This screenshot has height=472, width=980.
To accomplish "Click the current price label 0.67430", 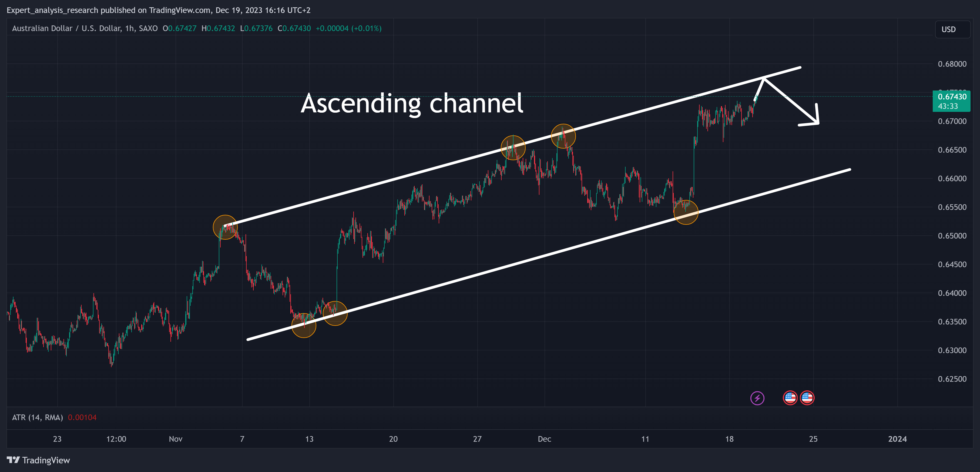I will (x=952, y=97).
